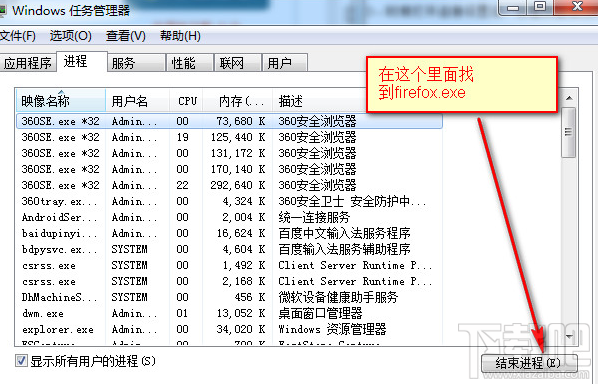Image resolution: width=598 pixels, height=384 pixels.
Task: Select 360SE.exe process using 170,140 K
Action: coord(229,169)
